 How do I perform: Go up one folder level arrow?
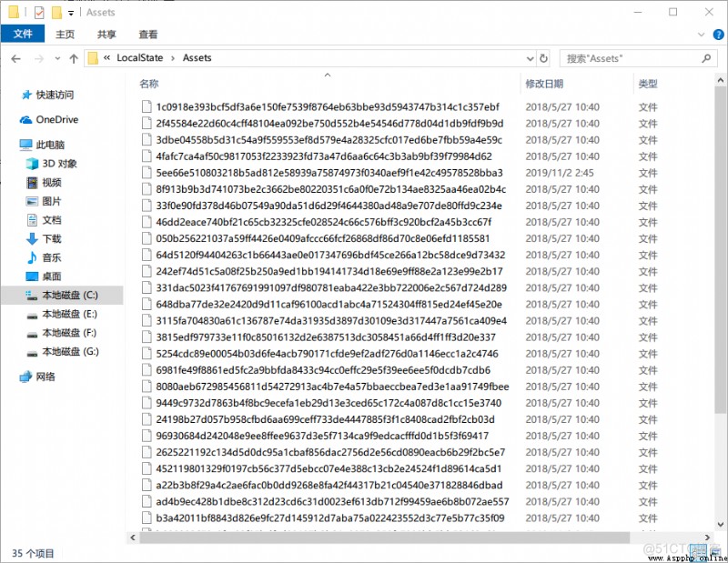(74, 58)
